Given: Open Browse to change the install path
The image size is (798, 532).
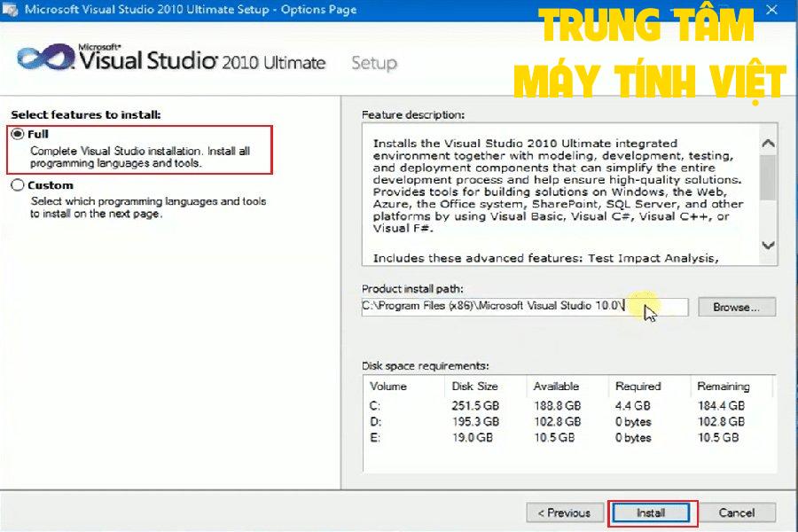Looking at the screenshot, I should [738, 307].
